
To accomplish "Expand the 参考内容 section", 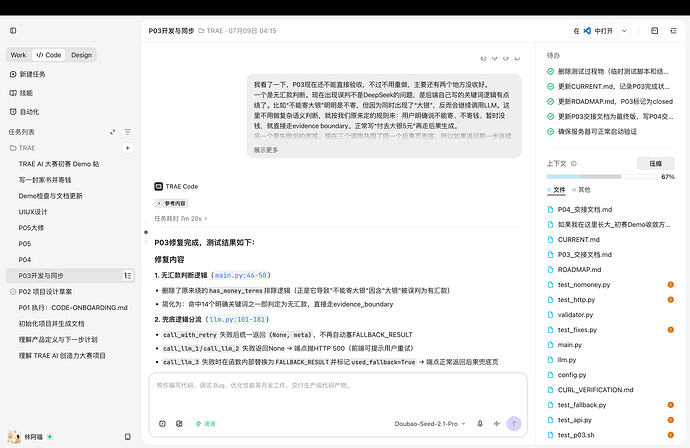I will [x=172, y=203].
